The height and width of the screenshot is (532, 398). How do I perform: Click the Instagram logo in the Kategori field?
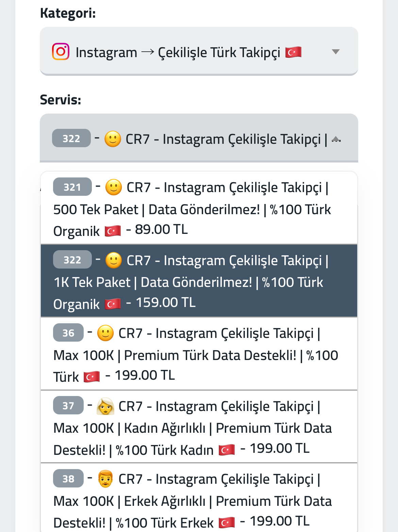coord(61,52)
